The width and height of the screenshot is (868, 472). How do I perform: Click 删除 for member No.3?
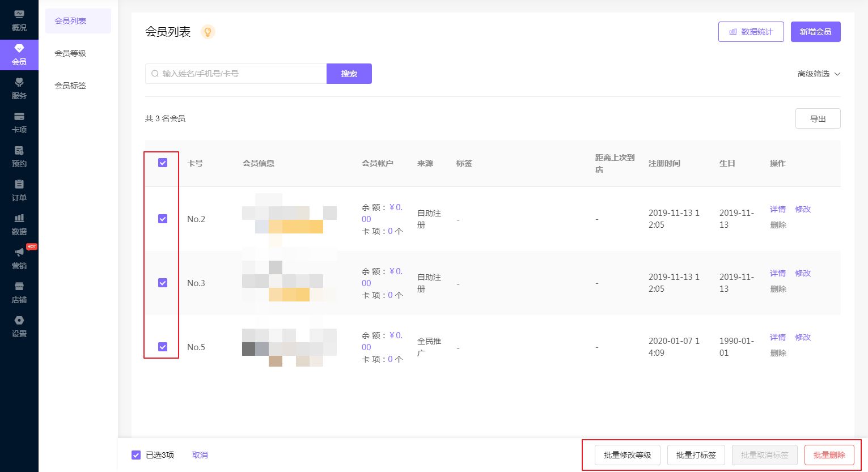tap(778, 289)
